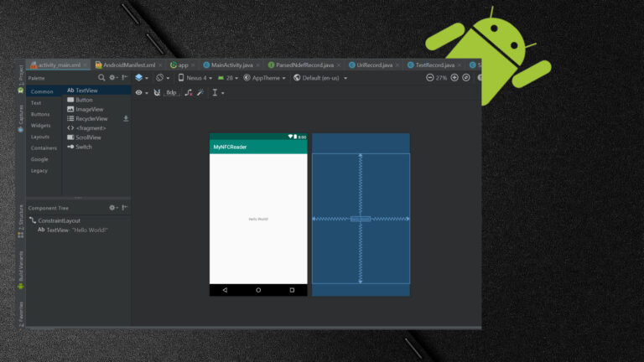Open the Captures tool window sidebar tab

coord(21,119)
